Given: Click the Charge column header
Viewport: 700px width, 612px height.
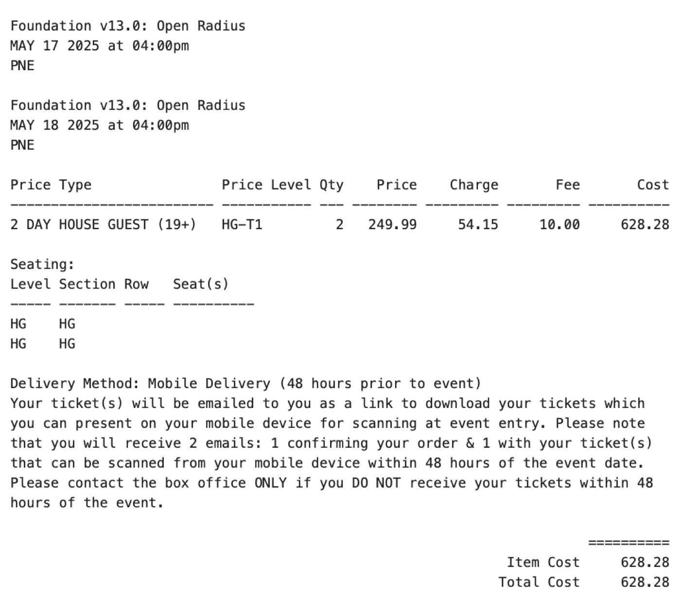Looking at the screenshot, I should click(x=474, y=185).
